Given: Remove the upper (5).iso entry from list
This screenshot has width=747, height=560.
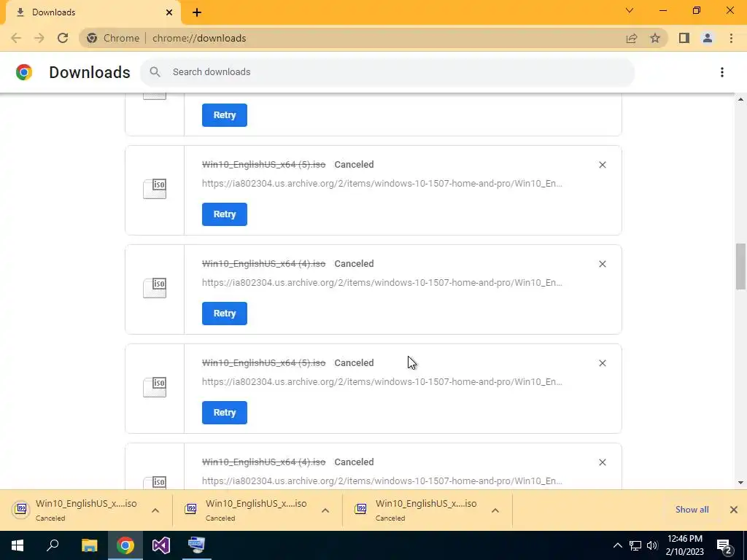Looking at the screenshot, I should pyautogui.click(x=602, y=165).
